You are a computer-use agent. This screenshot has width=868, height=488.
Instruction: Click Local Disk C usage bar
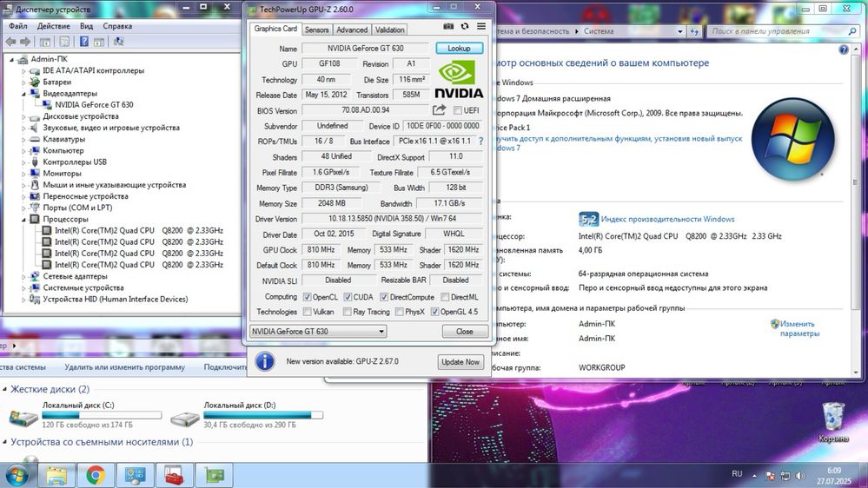[102, 415]
